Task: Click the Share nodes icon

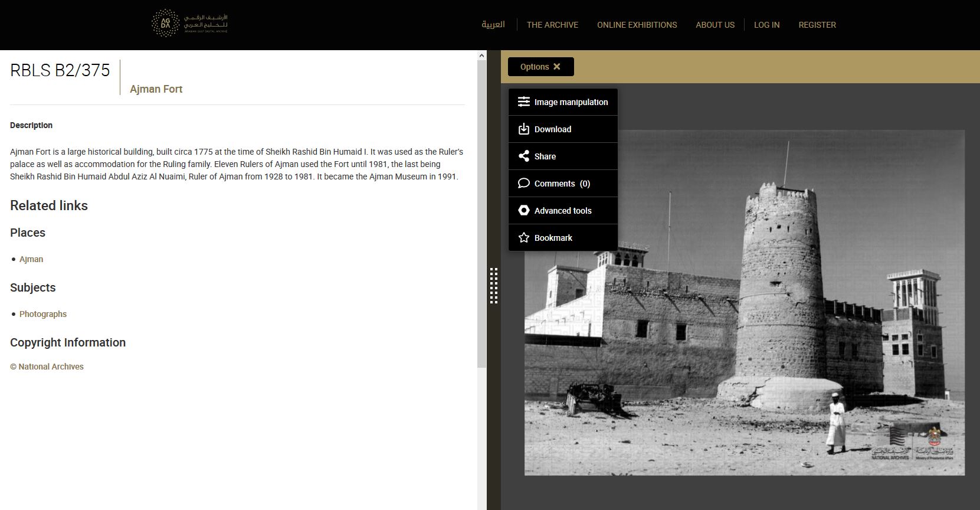Action: pos(523,156)
